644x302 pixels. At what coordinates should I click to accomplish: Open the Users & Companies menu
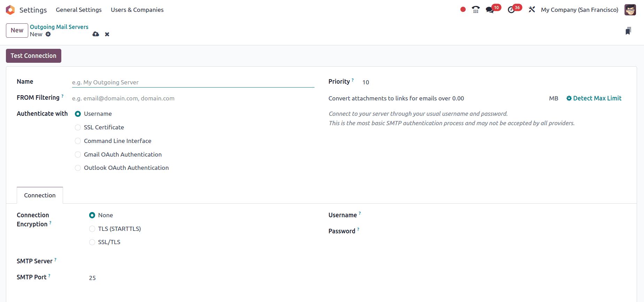(137, 10)
